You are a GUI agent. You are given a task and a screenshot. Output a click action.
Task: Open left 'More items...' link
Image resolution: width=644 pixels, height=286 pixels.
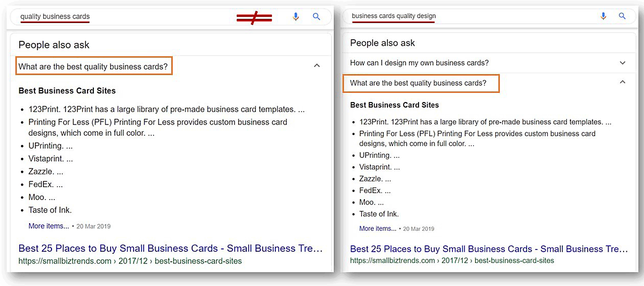tap(49, 226)
